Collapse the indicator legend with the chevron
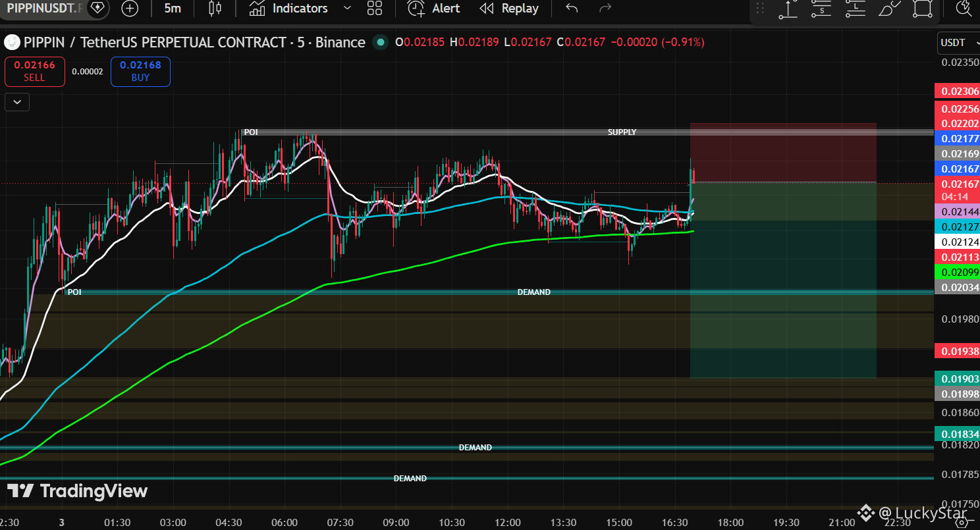 tap(16, 102)
